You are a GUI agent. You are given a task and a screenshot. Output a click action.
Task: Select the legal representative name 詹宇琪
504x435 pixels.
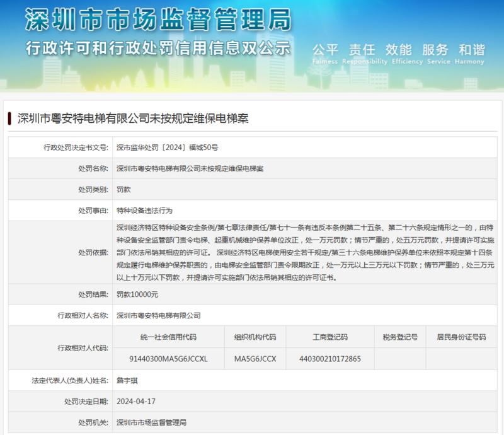127,381
